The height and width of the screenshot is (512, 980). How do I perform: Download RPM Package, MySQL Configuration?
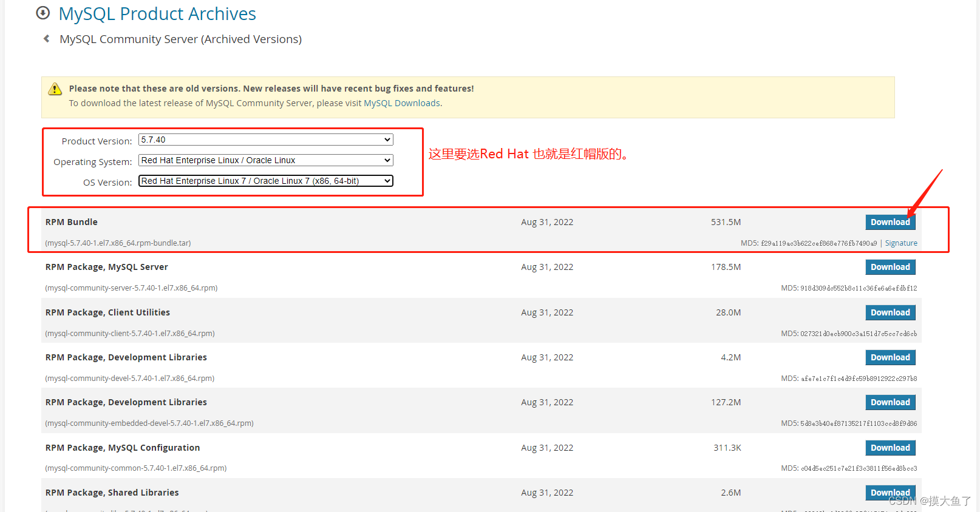[890, 448]
